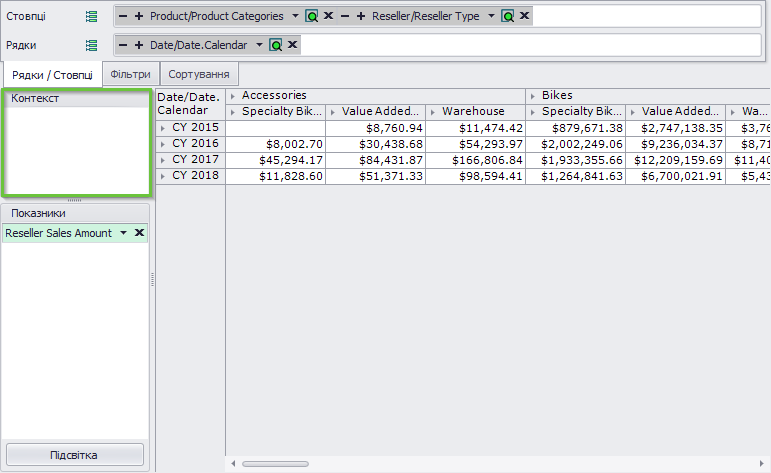Switch to Сортування tab
This screenshot has height=473, width=771.
pyautogui.click(x=199, y=74)
